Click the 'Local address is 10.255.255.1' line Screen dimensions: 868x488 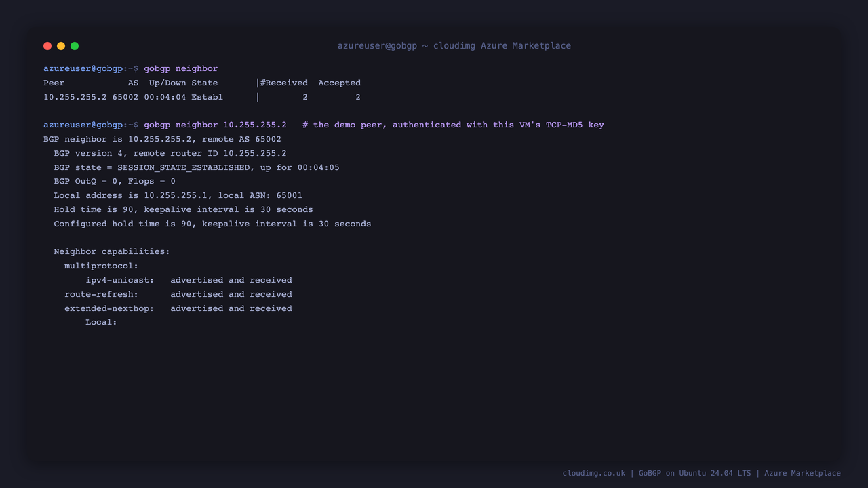point(178,195)
